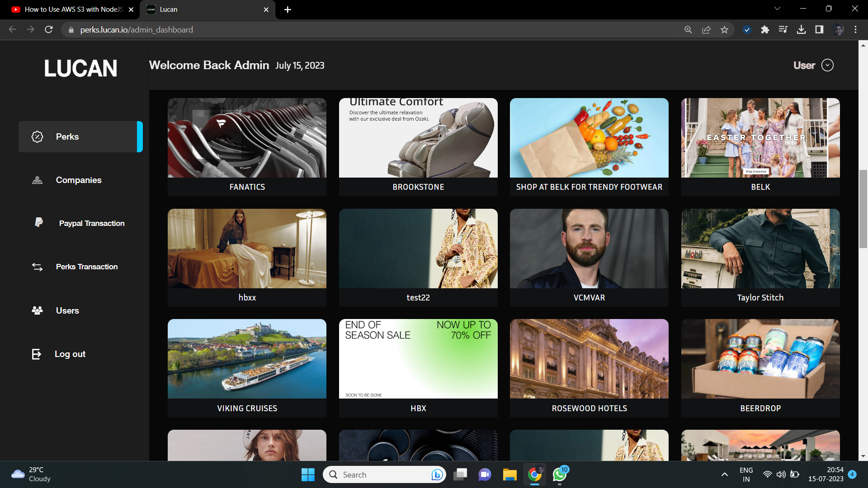The height and width of the screenshot is (488, 868).
Task: Open the ROSEWOOD HOTELS perk card
Action: click(589, 368)
